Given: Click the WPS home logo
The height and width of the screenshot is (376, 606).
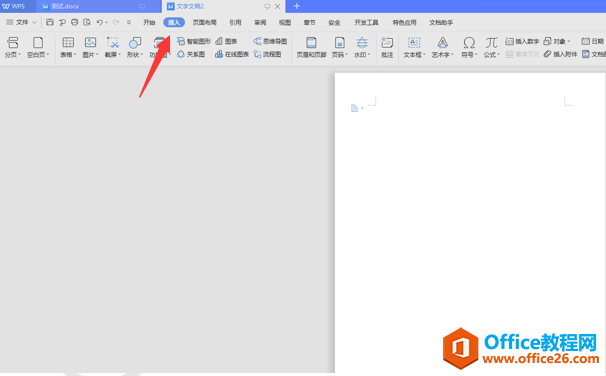Looking at the screenshot, I should pos(13,6).
